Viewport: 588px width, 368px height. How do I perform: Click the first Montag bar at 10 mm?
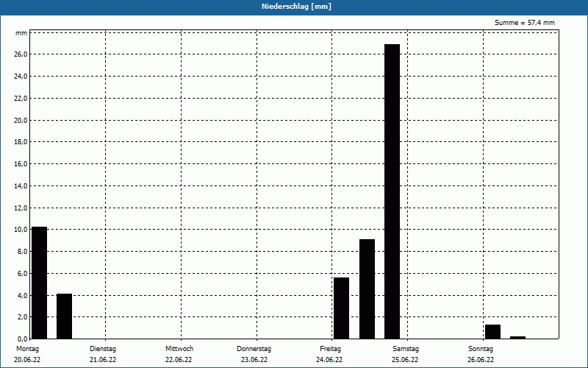[40, 283]
